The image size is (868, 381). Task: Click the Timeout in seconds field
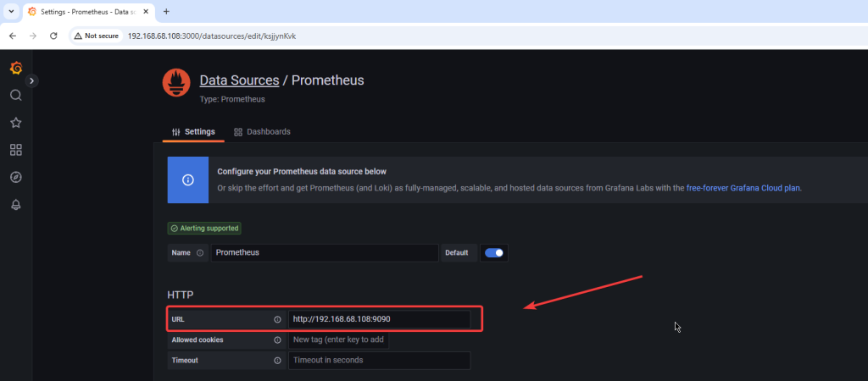tap(378, 360)
